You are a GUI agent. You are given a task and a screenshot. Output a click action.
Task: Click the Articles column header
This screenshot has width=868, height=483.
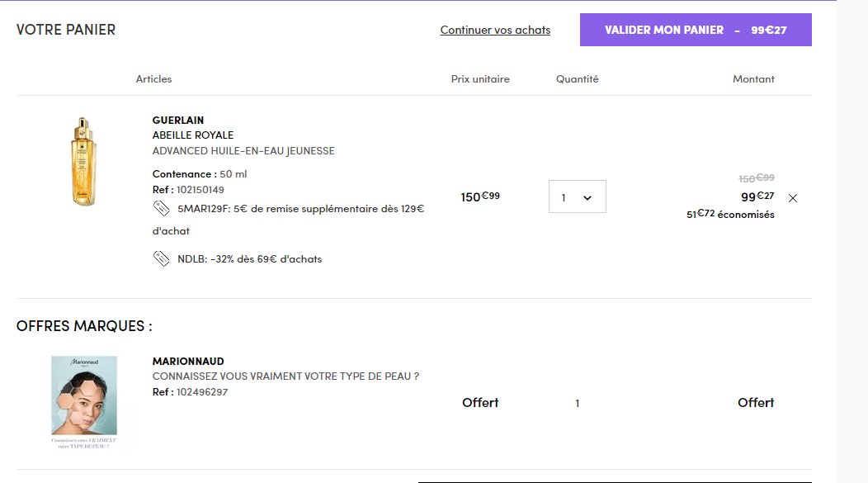pyautogui.click(x=154, y=79)
